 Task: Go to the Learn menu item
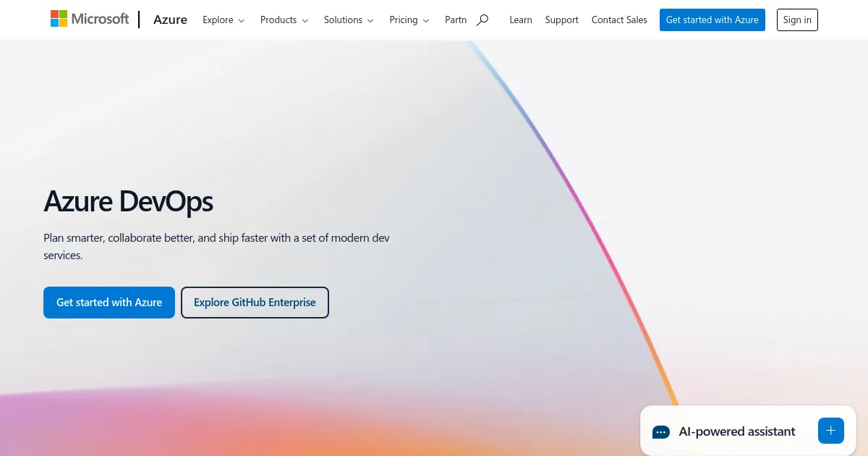click(x=520, y=20)
